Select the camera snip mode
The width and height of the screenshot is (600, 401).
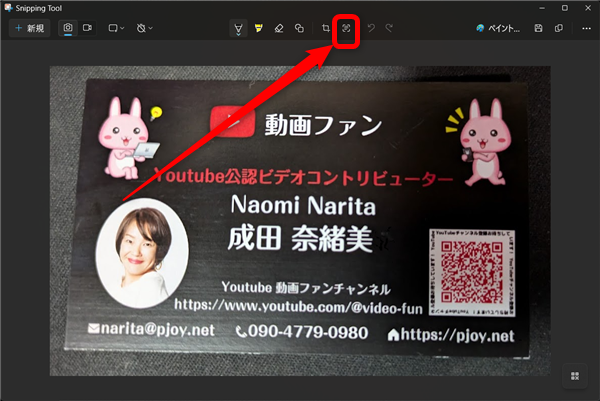pyautogui.click(x=68, y=28)
